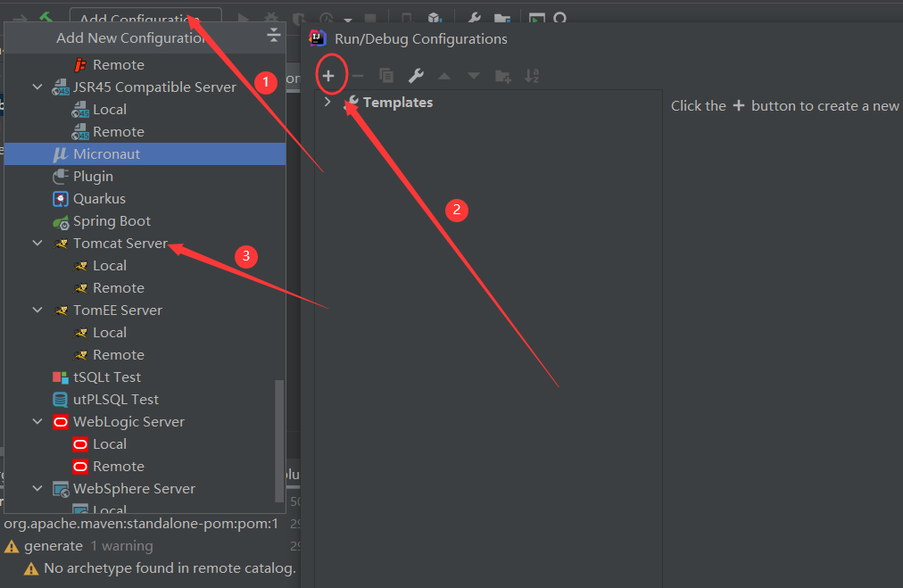The width and height of the screenshot is (903, 588).
Task: Collapse the WebLogic Server group
Action: pos(37,421)
